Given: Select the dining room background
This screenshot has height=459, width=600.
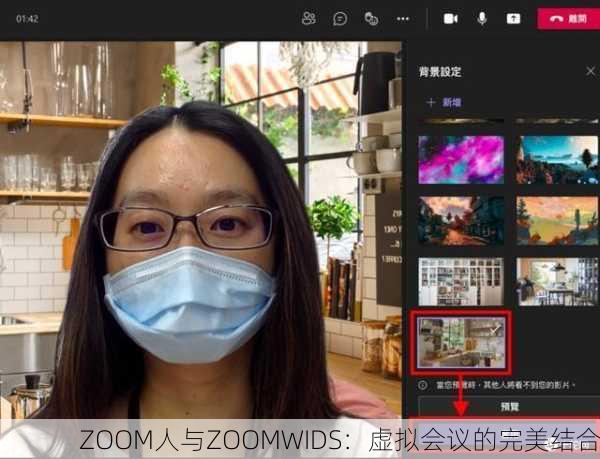Looking at the screenshot, I should pyautogui.click(x=557, y=282).
